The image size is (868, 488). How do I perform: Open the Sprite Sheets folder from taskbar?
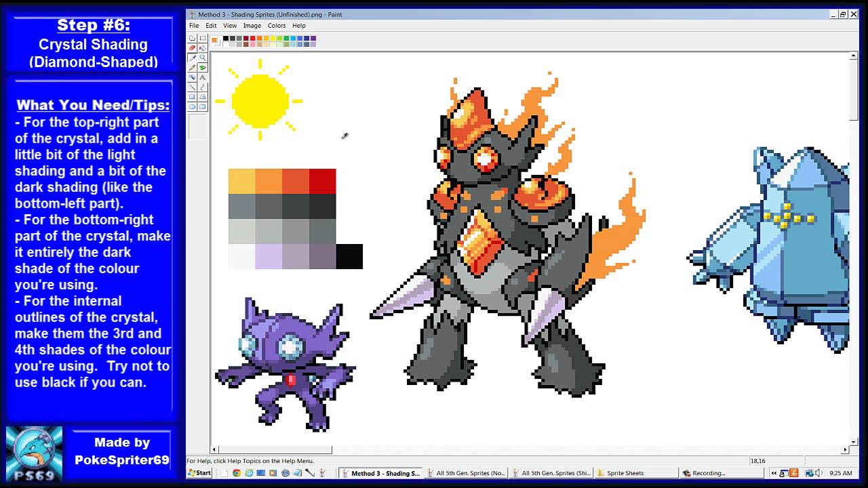pyautogui.click(x=637, y=473)
